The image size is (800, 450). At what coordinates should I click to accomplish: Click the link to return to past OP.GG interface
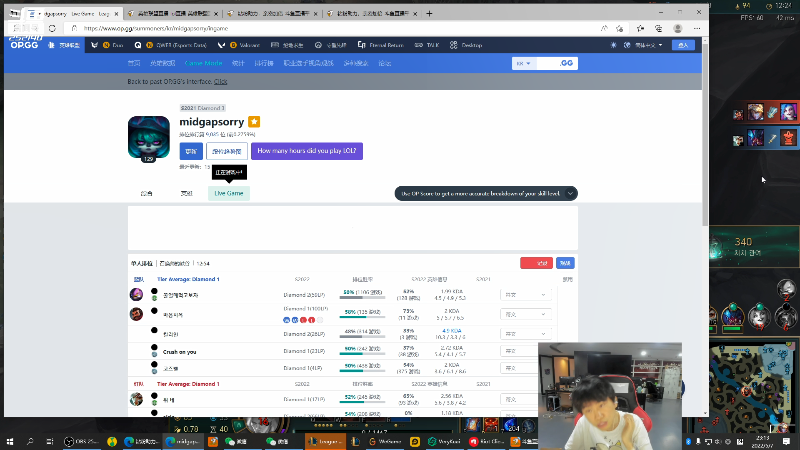[220, 82]
